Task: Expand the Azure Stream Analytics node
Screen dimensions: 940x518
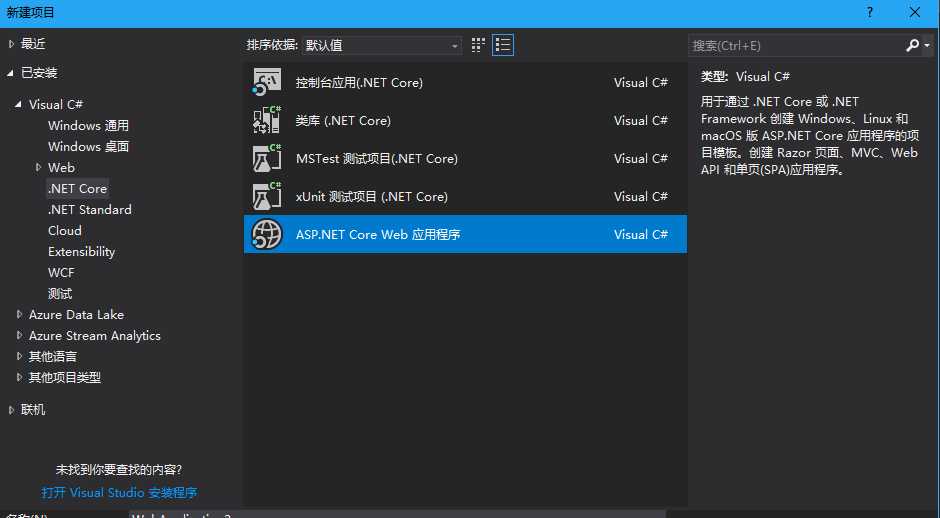Action: [20, 335]
